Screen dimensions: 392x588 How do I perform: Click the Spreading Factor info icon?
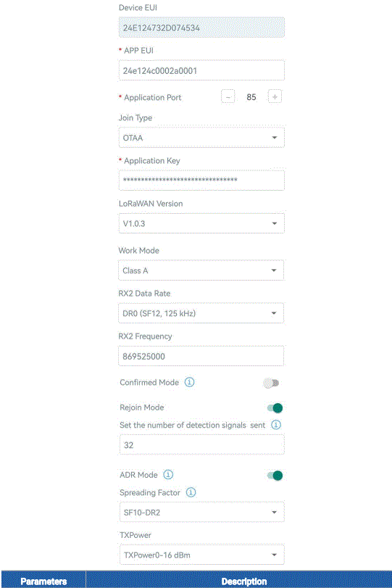click(191, 492)
